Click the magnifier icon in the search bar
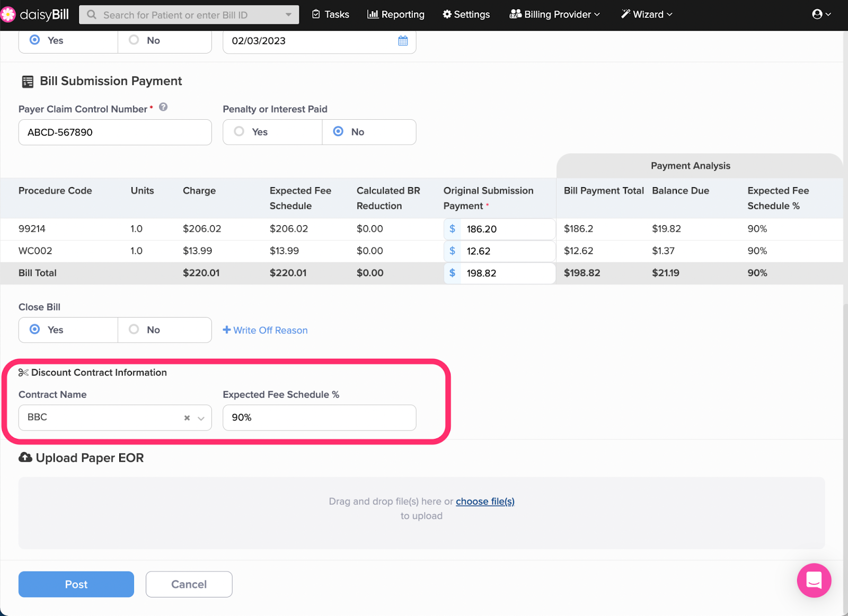This screenshot has height=616, width=848. coord(92,15)
